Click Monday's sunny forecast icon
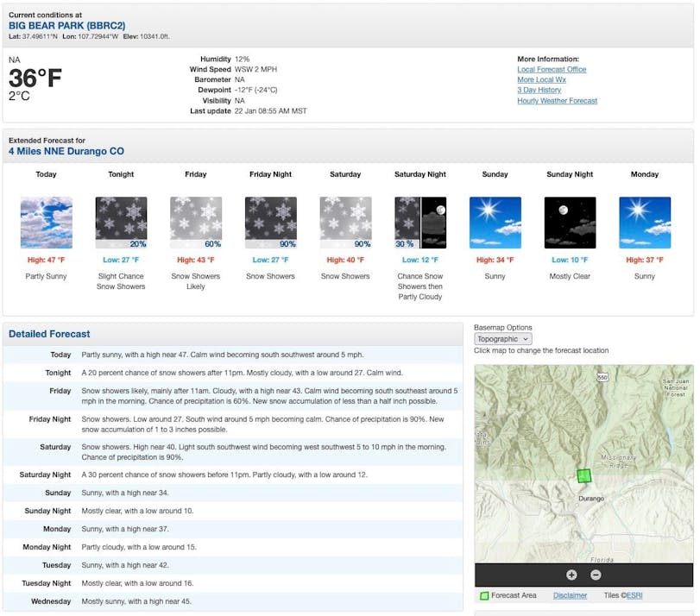The image size is (700, 616). pos(645,223)
